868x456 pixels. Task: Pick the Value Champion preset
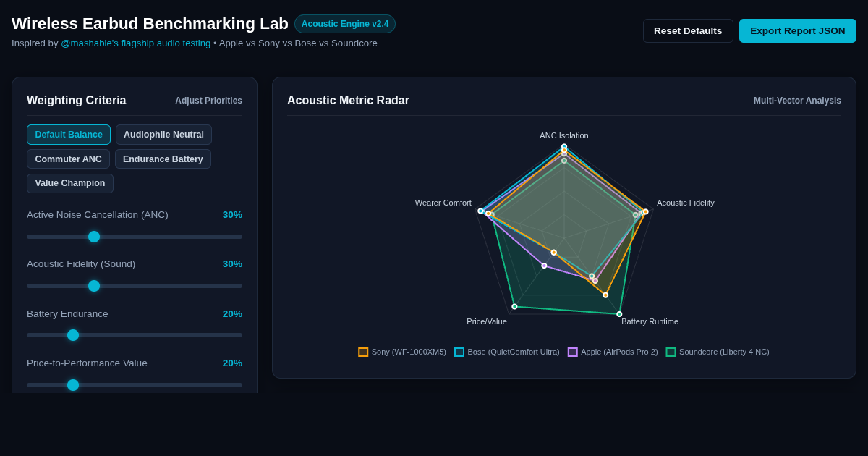click(x=70, y=184)
